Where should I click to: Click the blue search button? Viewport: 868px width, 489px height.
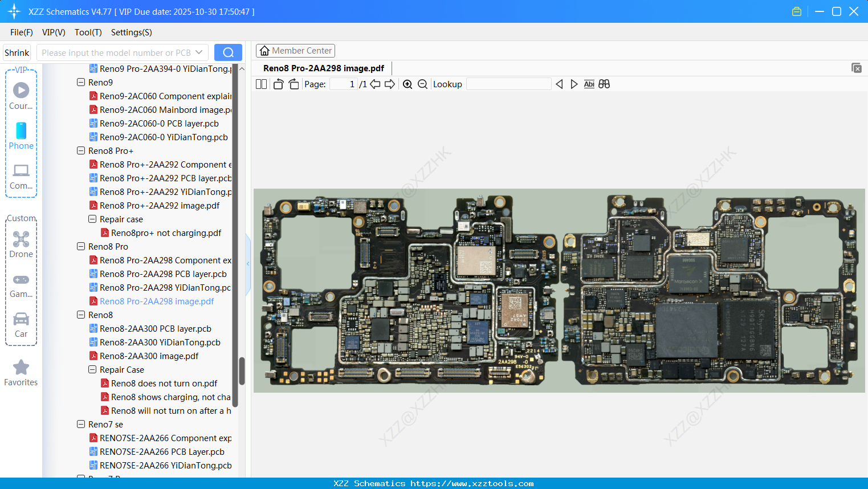228,52
